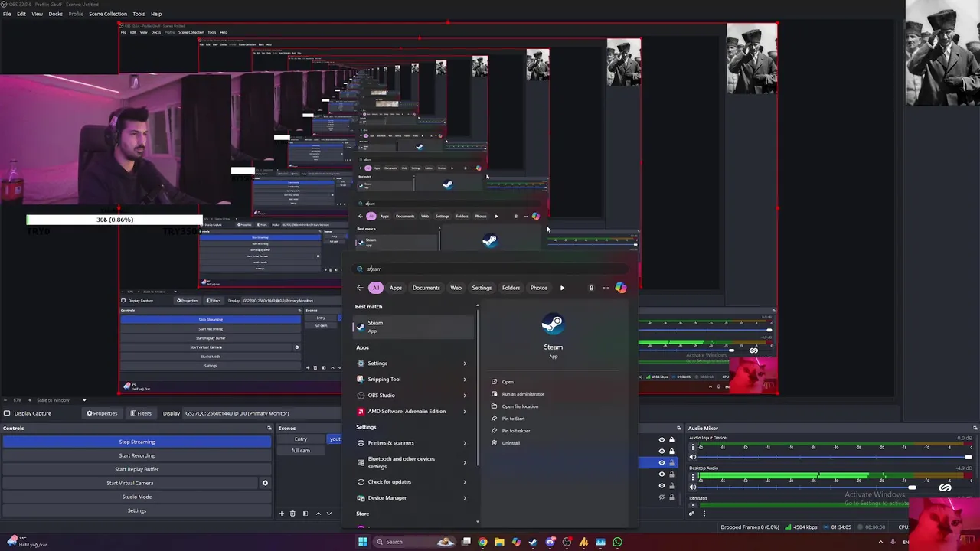This screenshot has width=980, height=551.
Task: Open WhatsApp from the taskbar
Action: [617, 542]
